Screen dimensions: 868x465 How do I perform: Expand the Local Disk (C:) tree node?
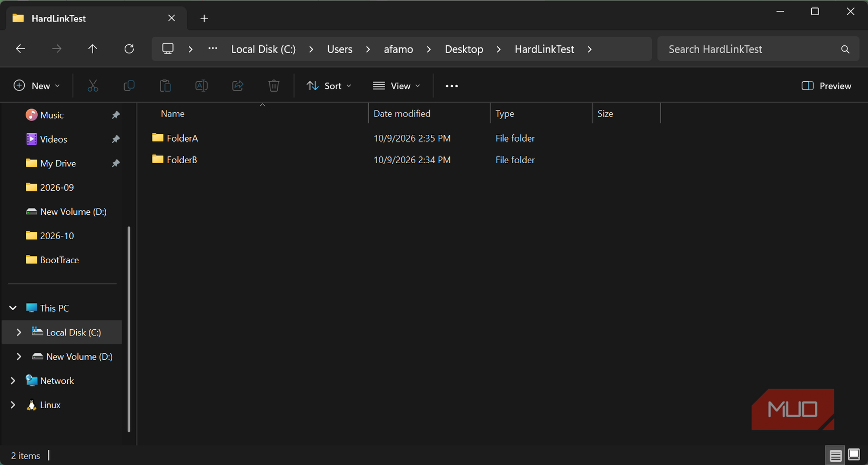(19, 332)
